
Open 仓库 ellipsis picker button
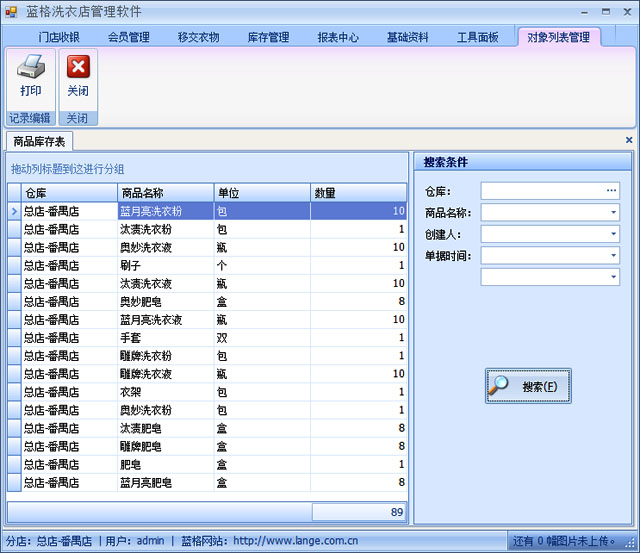(611, 191)
